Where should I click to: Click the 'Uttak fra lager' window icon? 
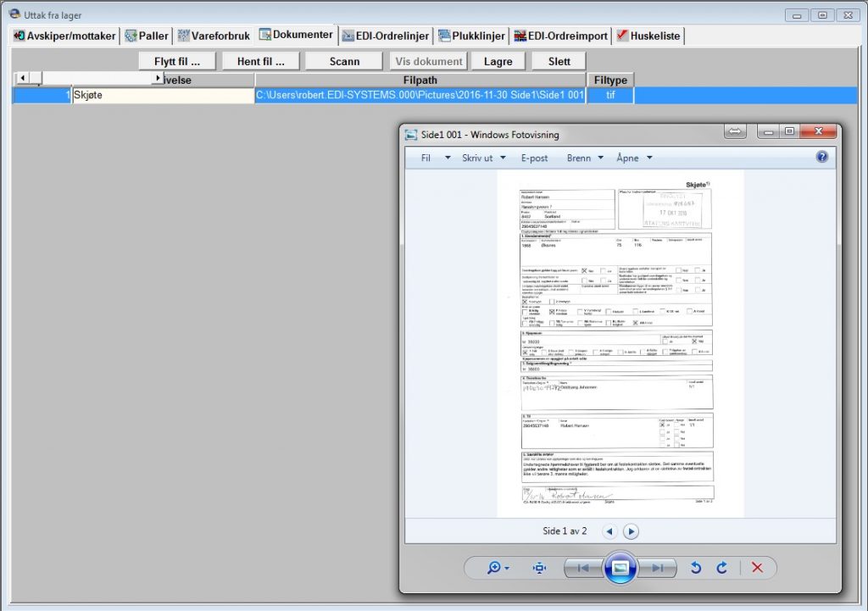(x=15, y=14)
